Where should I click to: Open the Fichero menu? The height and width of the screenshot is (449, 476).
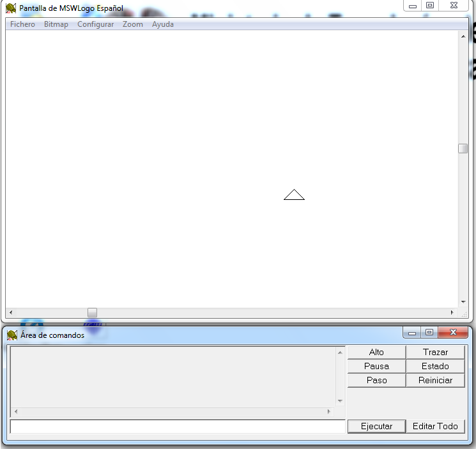(22, 24)
